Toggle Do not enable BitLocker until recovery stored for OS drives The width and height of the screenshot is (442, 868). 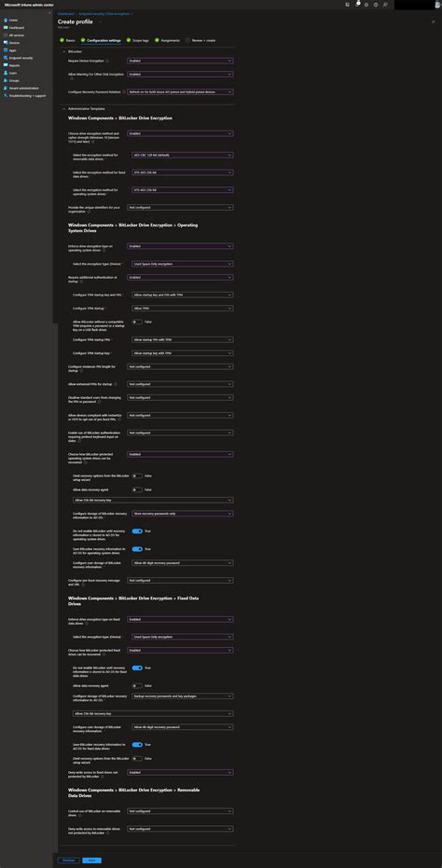point(137,530)
